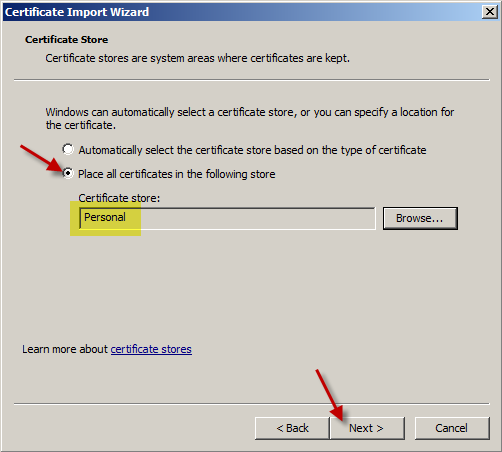502x452 pixels.
Task: Click the 'Windows can automatically select' instruction text
Action: point(250,118)
